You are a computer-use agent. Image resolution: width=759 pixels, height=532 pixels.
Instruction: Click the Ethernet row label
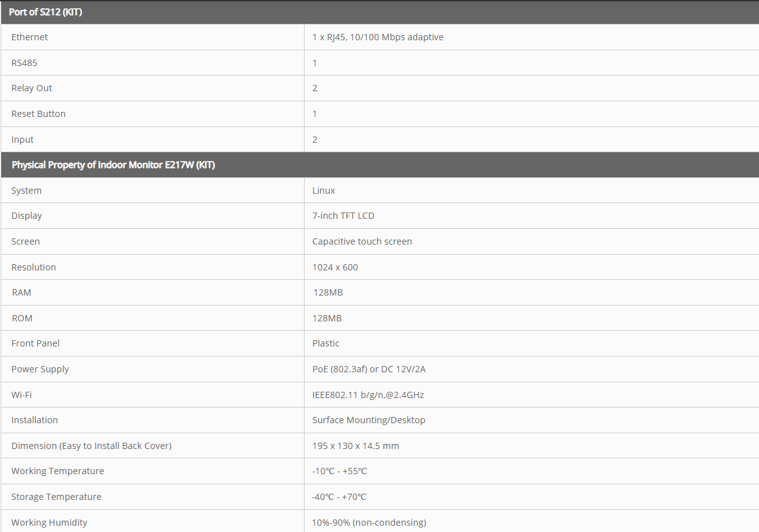30,37
